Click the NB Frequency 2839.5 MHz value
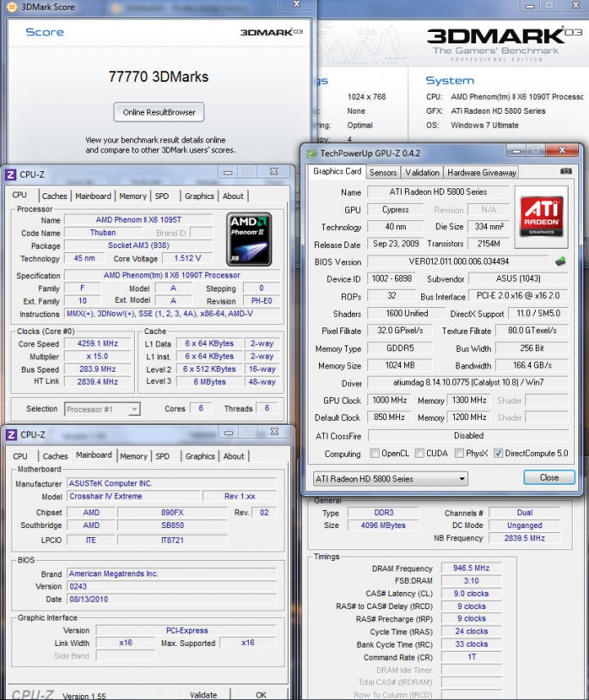 click(x=524, y=539)
